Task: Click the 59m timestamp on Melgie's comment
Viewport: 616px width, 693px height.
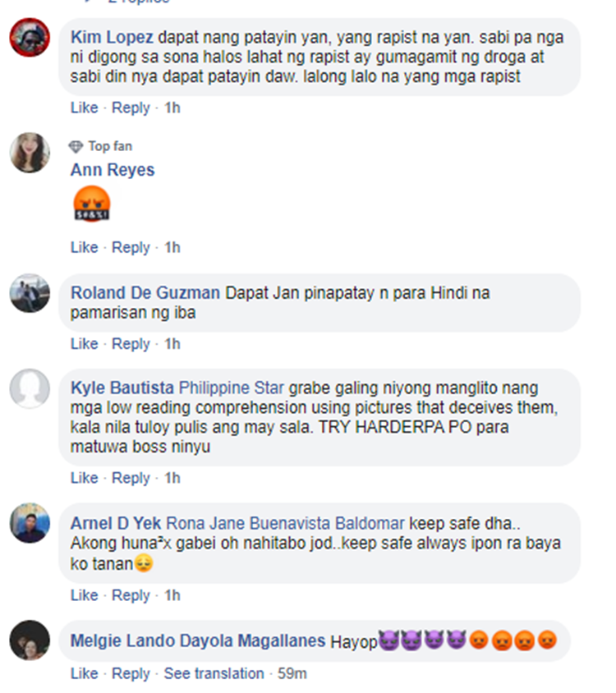Action: pos(292,673)
